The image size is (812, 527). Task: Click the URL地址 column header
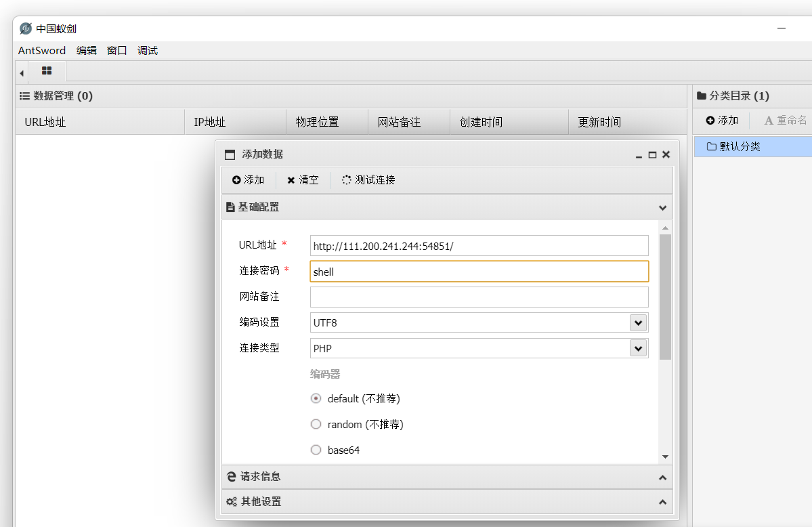click(100, 122)
